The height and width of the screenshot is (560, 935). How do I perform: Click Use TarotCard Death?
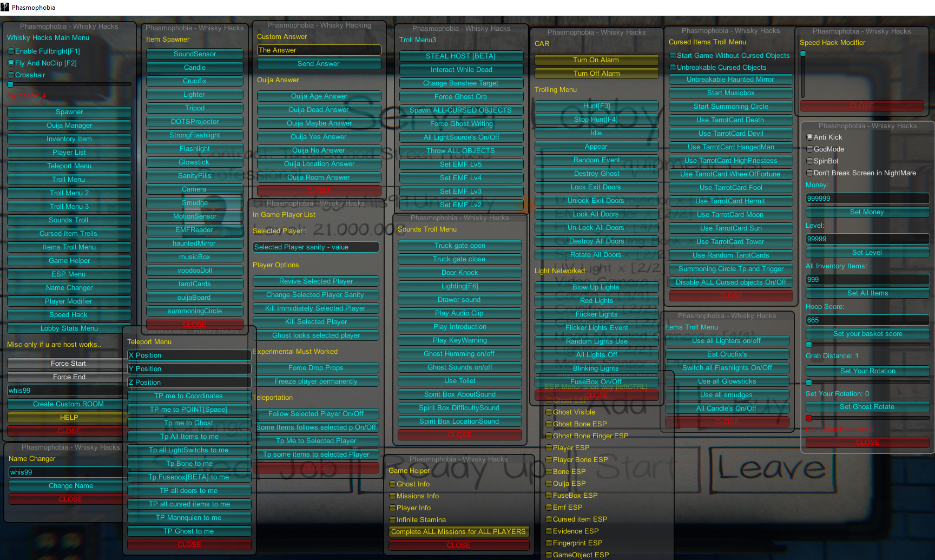click(x=730, y=120)
